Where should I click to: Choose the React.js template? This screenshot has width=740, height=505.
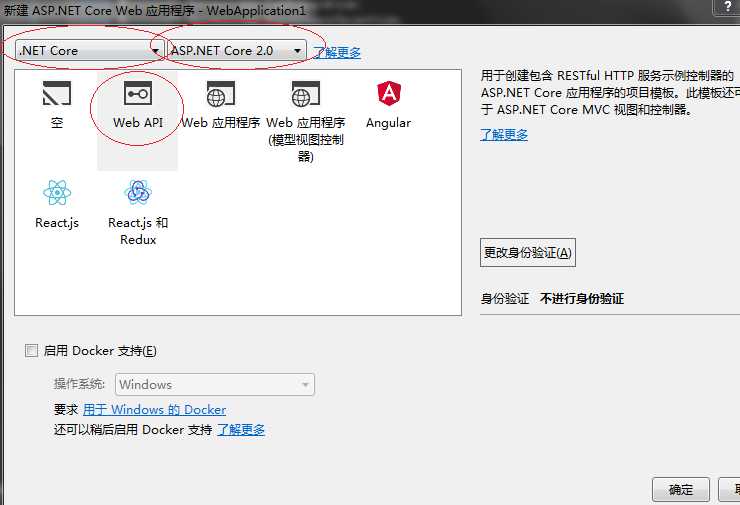[x=57, y=204]
